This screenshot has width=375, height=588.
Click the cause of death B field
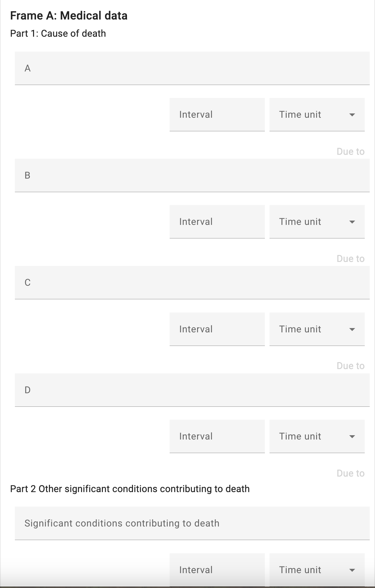pyautogui.click(x=192, y=175)
